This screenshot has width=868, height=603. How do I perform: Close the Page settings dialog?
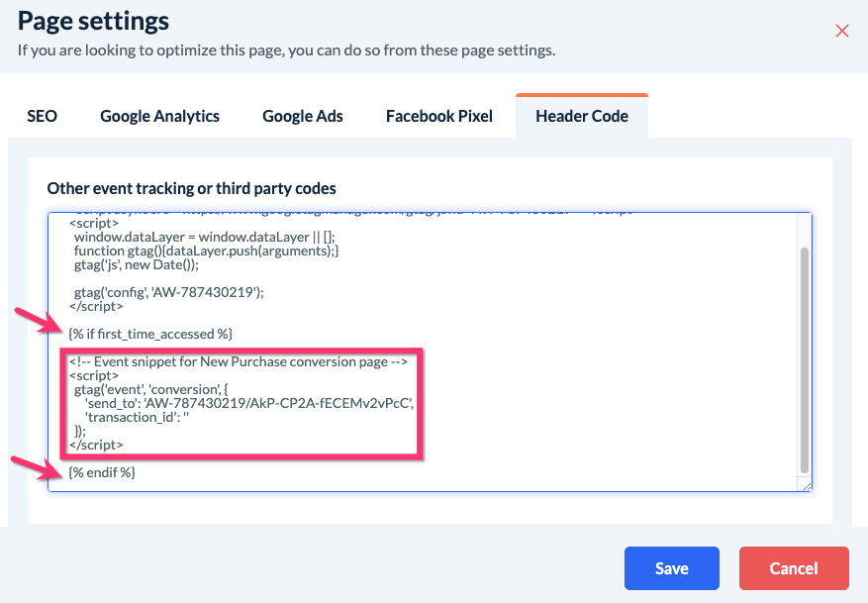842,31
